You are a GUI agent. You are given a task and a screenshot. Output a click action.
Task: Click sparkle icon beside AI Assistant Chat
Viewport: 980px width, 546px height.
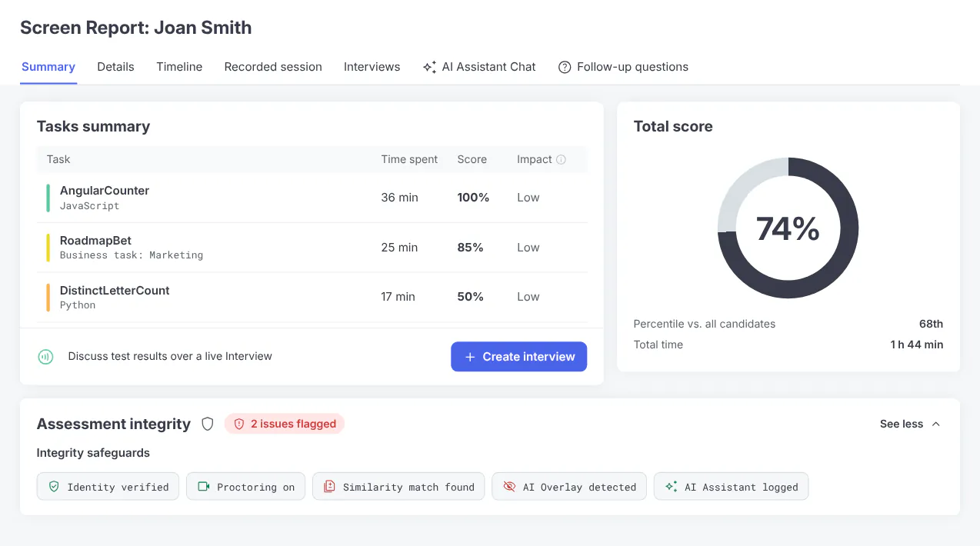click(x=429, y=67)
